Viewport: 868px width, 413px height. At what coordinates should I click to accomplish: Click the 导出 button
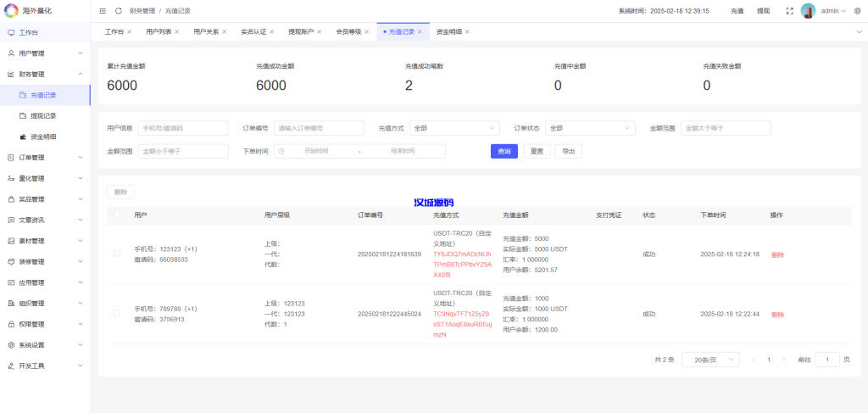pyautogui.click(x=569, y=151)
